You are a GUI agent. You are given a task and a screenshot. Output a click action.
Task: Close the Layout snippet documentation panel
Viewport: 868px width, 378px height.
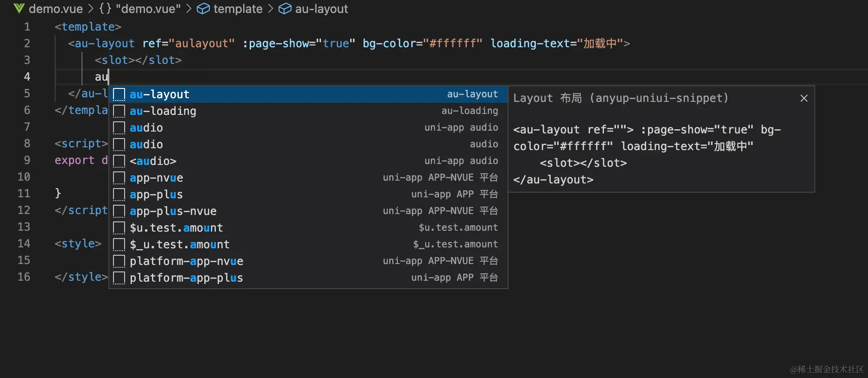pos(804,98)
